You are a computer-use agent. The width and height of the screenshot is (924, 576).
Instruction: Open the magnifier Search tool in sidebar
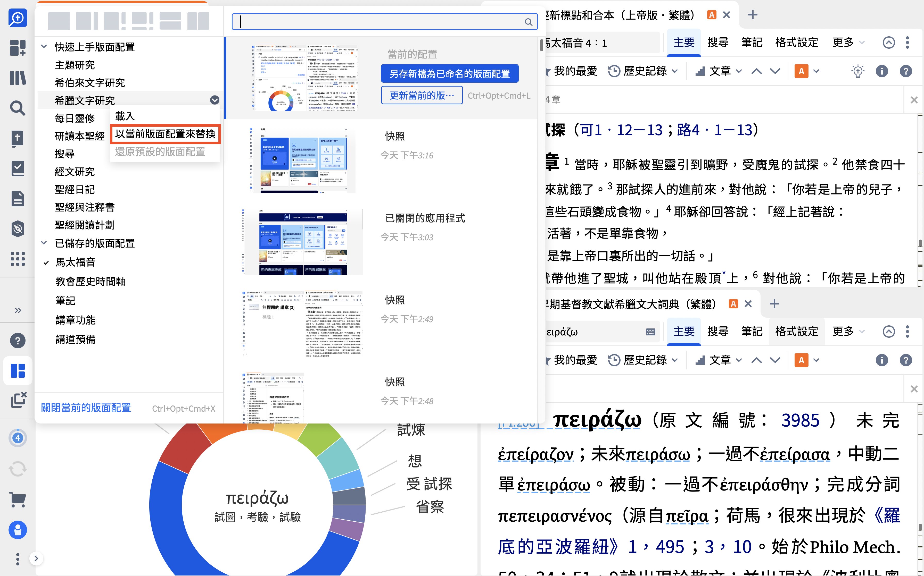(18, 108)
